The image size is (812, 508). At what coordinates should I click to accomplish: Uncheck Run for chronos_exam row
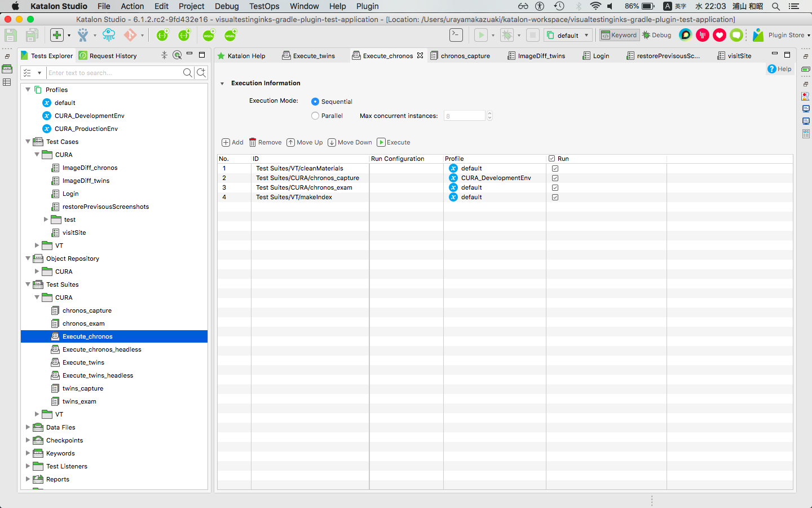(555, 187)
